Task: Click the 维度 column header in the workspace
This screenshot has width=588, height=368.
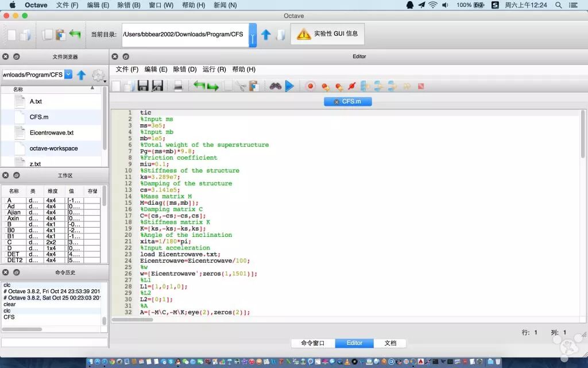Action: [52, 191]
